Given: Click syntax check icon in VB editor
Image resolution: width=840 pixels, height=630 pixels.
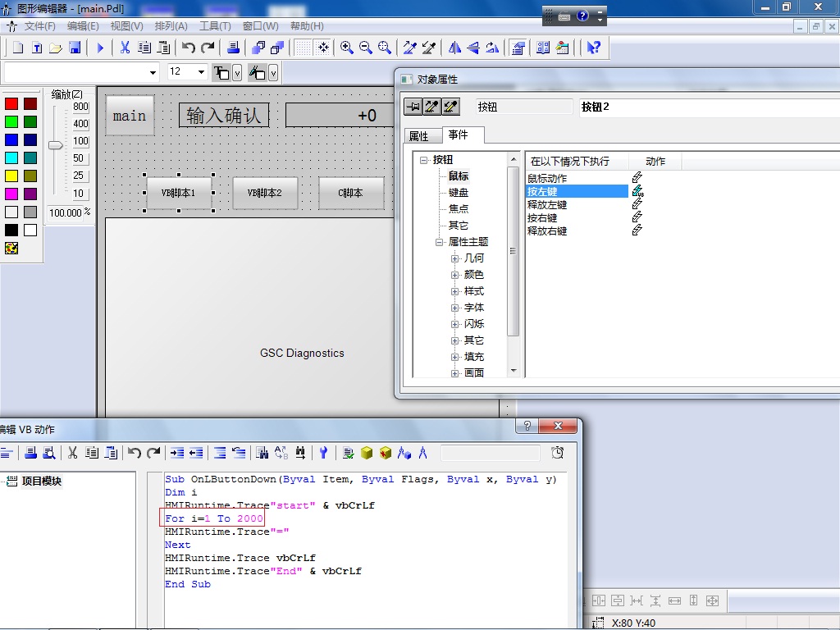Looking at the screenshot, I should pyautogui.click(x=348, y=453).
